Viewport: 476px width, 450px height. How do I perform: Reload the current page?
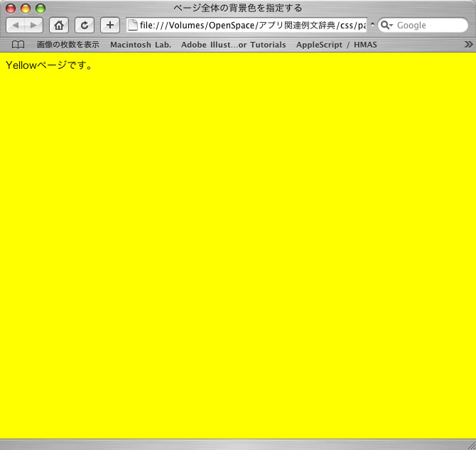85,25
